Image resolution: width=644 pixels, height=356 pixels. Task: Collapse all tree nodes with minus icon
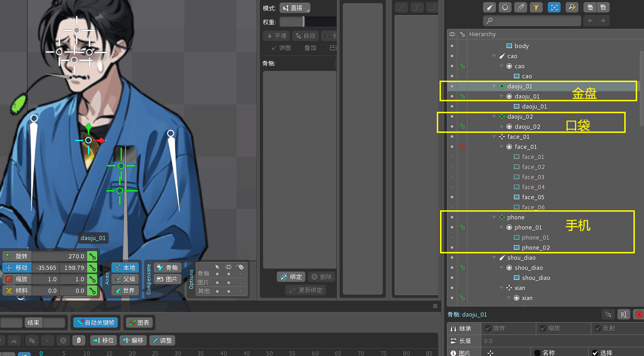(589, 7)
